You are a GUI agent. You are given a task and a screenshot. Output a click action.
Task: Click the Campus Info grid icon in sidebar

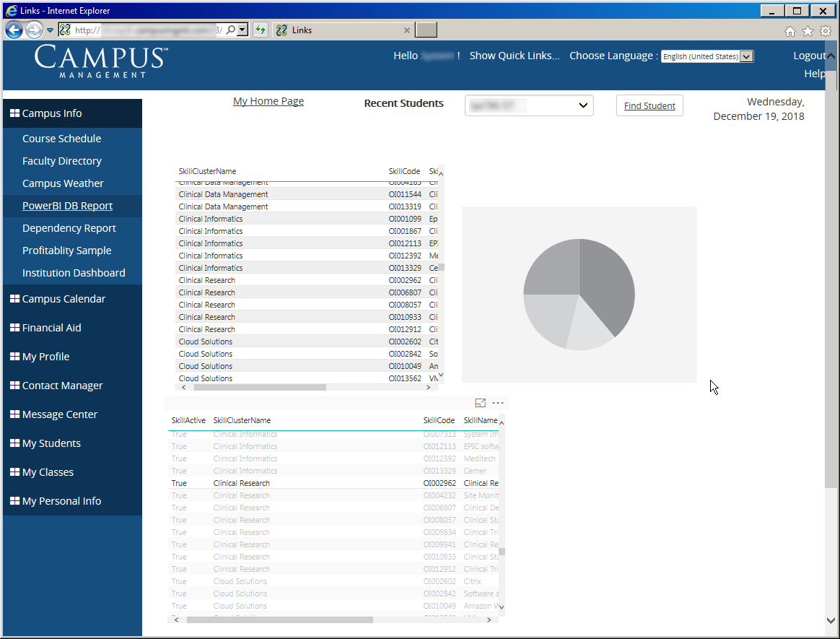pos(15,113)
